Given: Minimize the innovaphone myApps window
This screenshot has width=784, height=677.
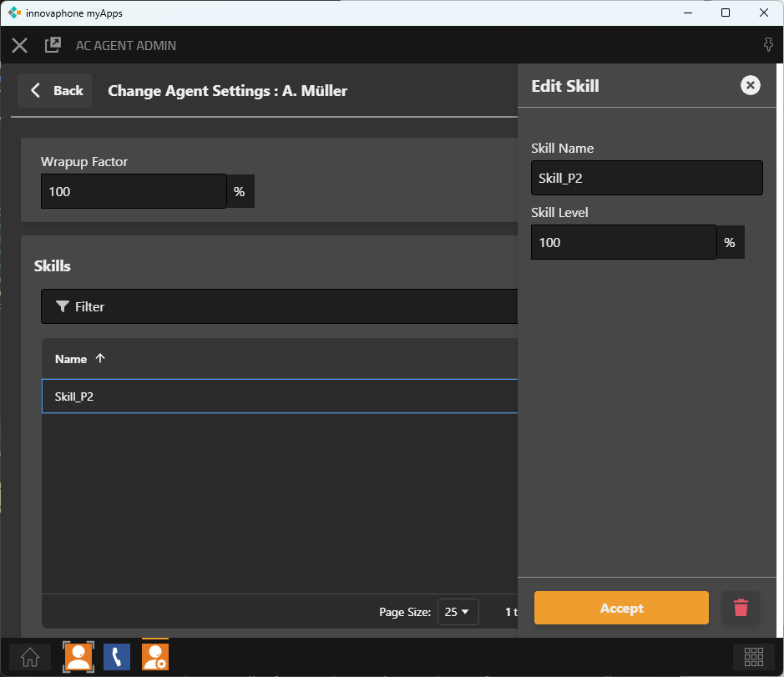Looking at the screenshot, I should coord(687,13).
